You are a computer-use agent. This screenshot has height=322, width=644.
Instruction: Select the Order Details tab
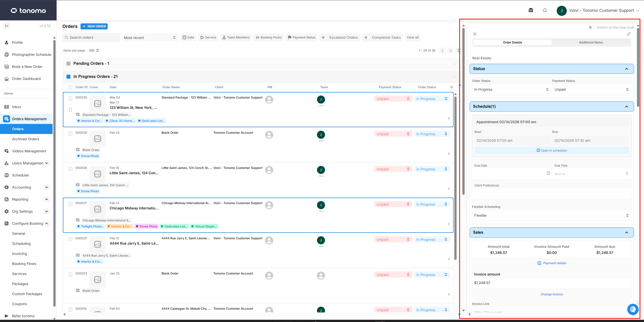coord(512,42)
